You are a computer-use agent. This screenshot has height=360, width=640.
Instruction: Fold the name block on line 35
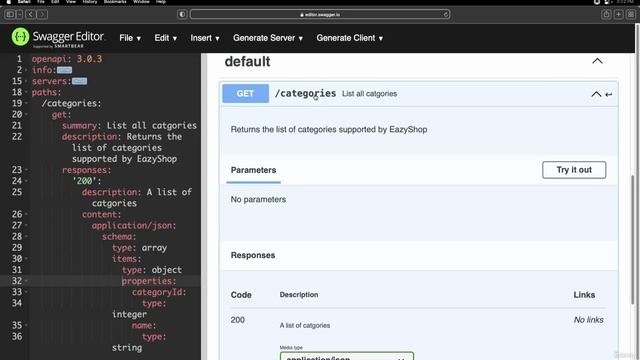pos(26,325)
